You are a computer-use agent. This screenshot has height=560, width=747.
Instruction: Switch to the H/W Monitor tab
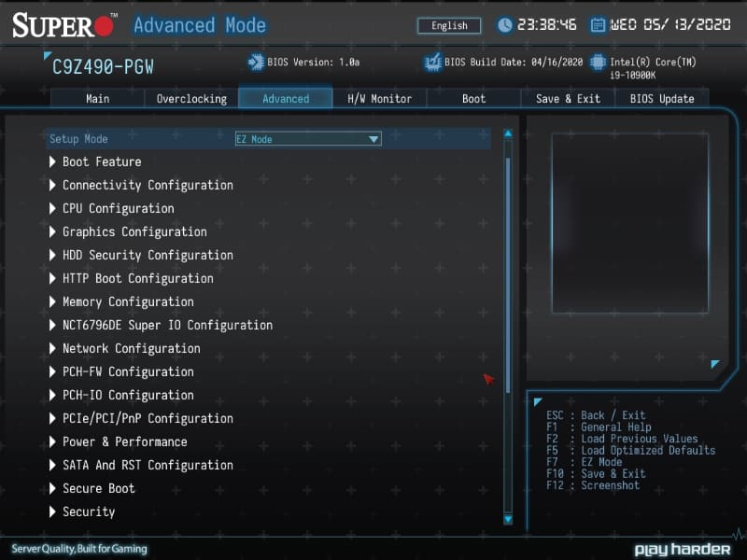click(x=378, y=98)
